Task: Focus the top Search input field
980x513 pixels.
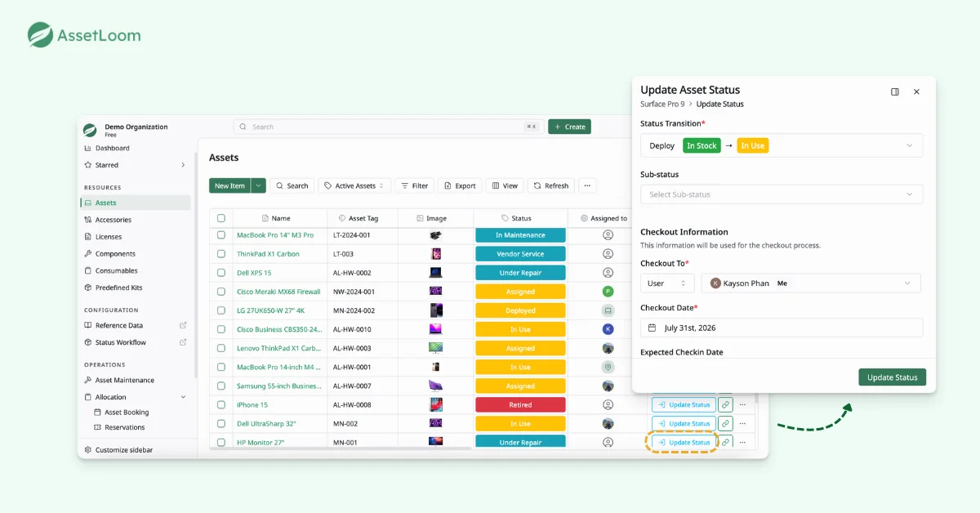Action: (x=387, y=127)
